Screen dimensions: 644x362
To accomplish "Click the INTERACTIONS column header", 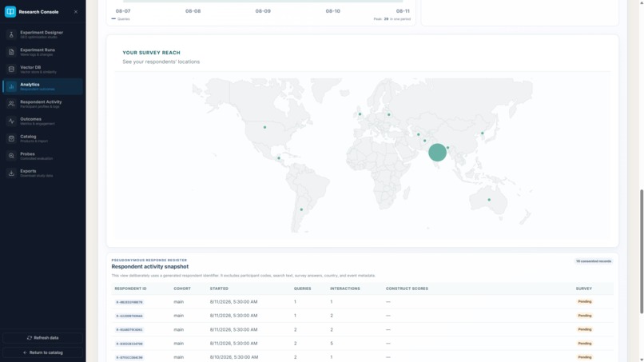I will [x=345, y=288].
